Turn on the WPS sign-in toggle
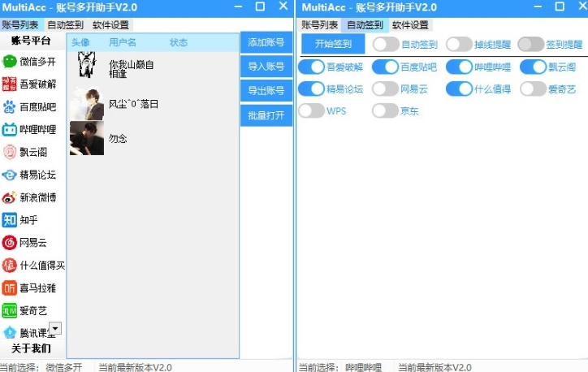Viewport: 588px width, 372px height. 311,110
